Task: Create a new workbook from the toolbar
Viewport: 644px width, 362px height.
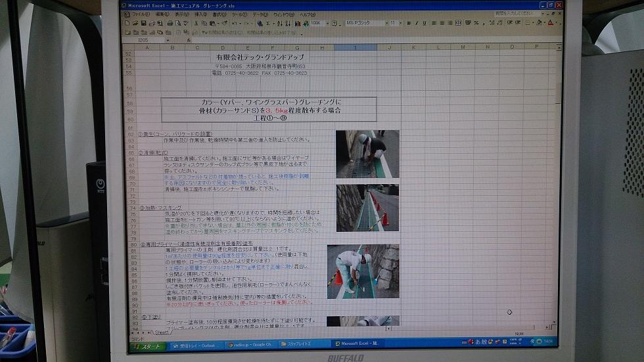Action: point(127,23)
